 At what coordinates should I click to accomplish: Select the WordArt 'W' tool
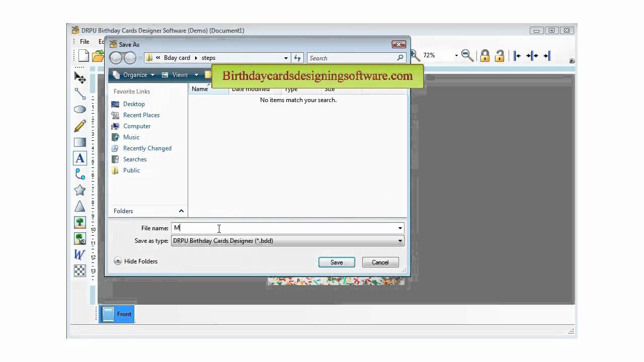pyautogui.click(x=80, y=254)
